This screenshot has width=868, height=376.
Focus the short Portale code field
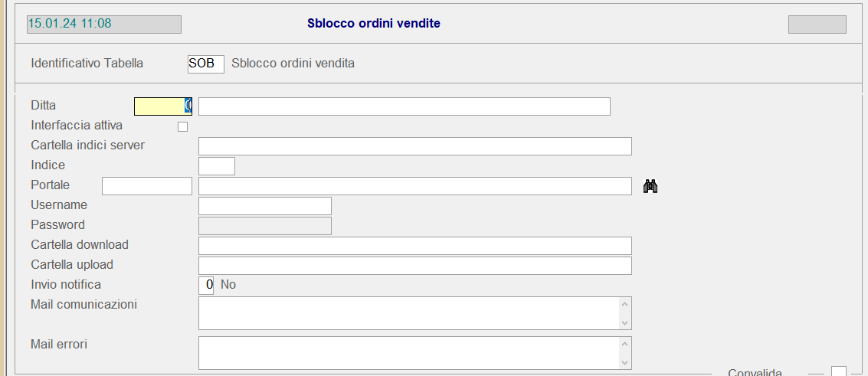(146, 186)
